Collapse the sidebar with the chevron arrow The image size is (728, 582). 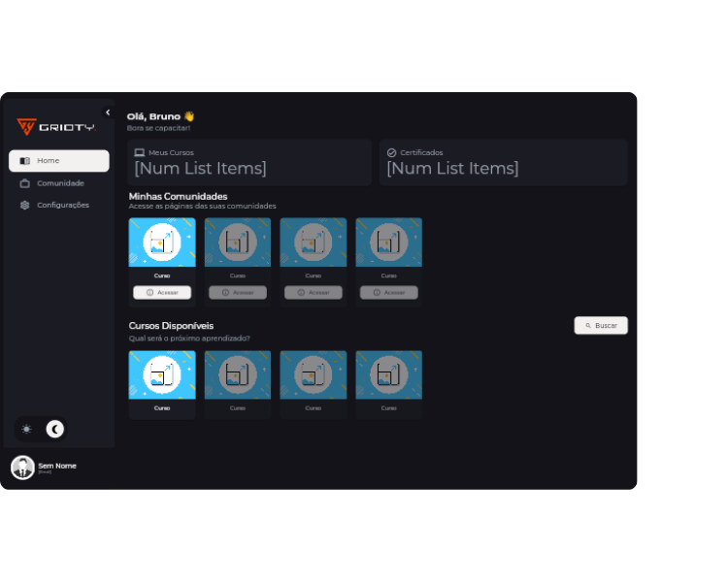click(108, 113)
